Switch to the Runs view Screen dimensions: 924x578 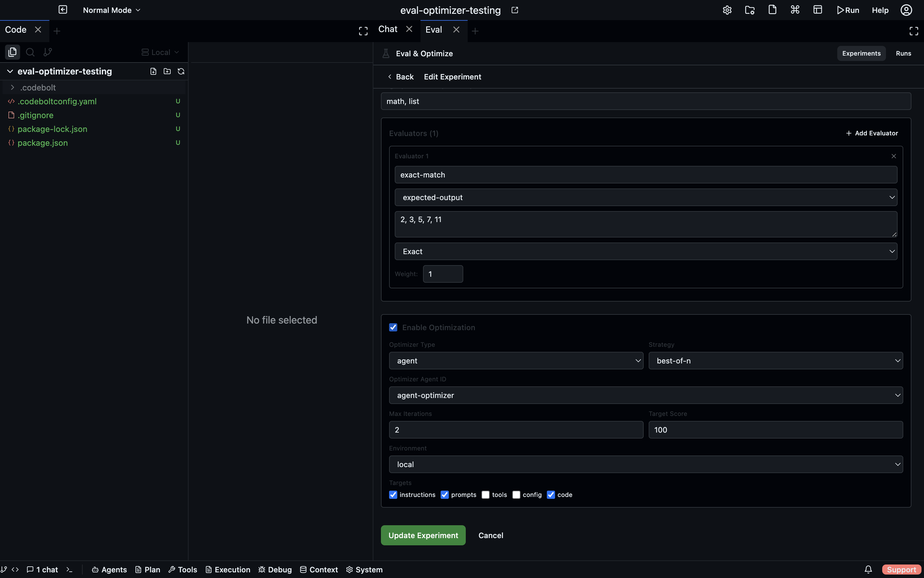tap(903, 53)
